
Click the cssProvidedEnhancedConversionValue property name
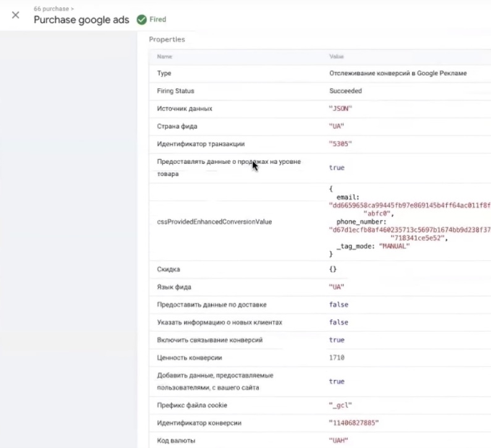(214, 221)
